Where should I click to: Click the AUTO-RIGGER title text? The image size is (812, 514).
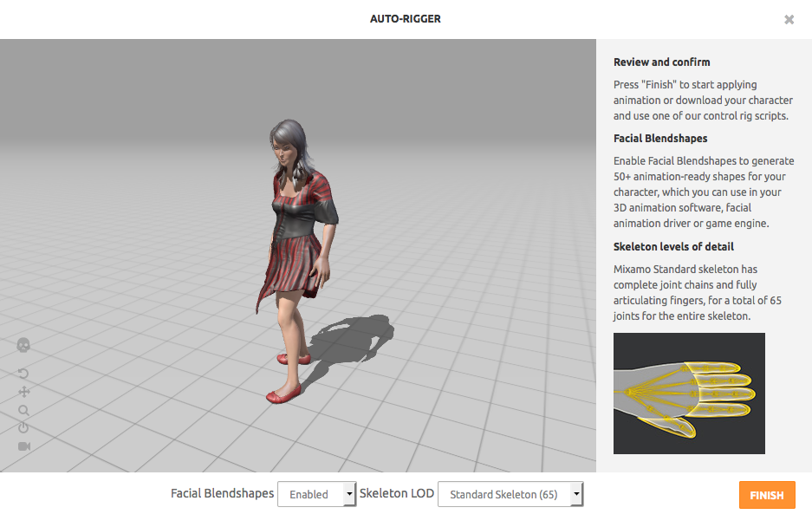[406, 19]
